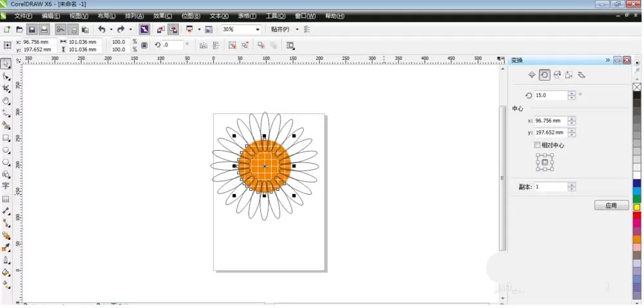The width and height of the screenshot is (644, 308).
Task: Choose the Ellipse tool
Action: 6,150
